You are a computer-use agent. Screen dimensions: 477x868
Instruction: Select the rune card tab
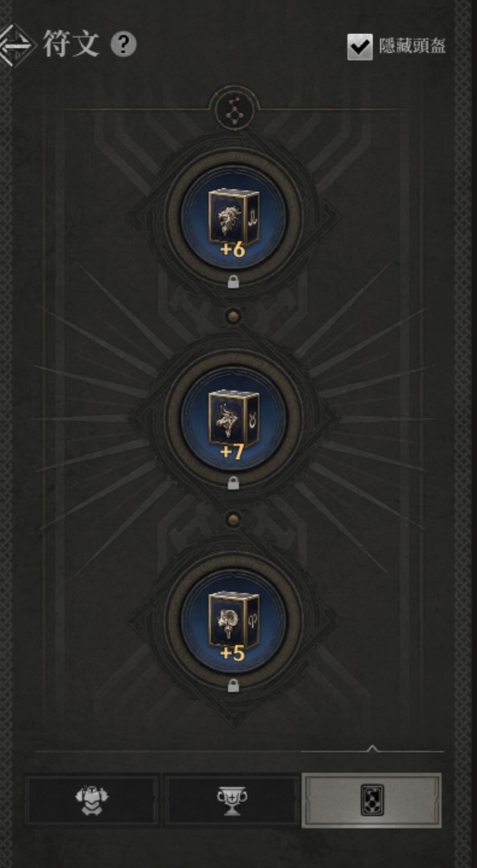(372, 800)
